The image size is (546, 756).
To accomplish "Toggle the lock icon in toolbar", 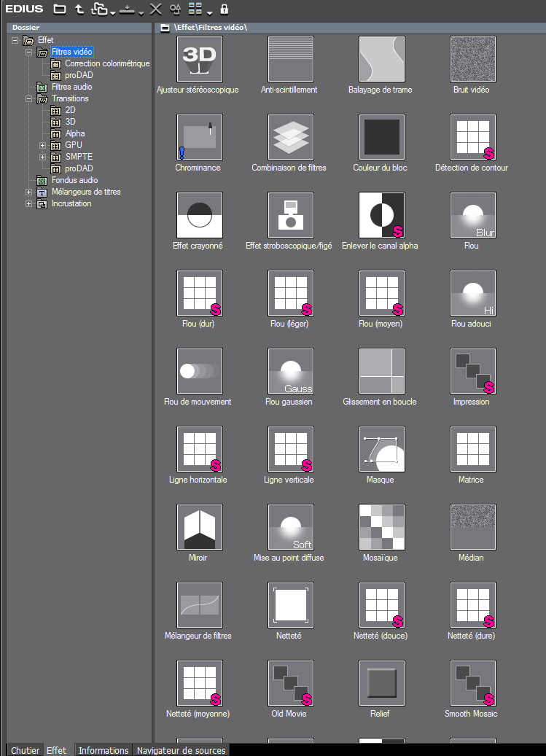I will pos(224,9).
